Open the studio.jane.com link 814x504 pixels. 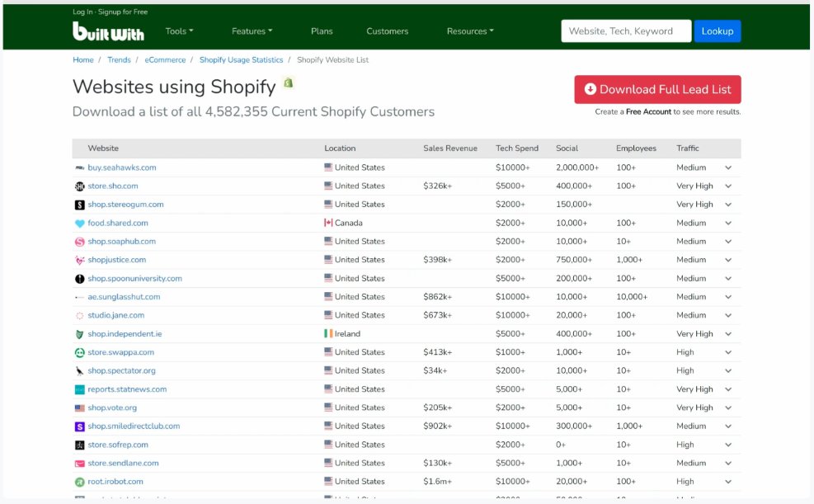click(115, 315)
